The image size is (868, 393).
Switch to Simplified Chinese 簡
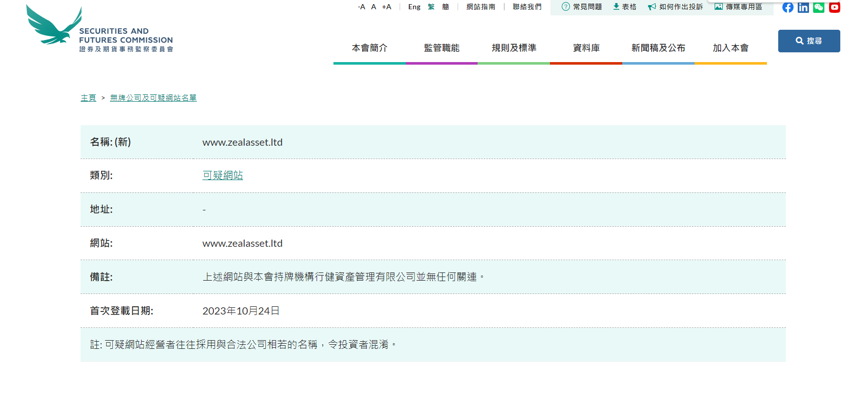coord(445,7)
